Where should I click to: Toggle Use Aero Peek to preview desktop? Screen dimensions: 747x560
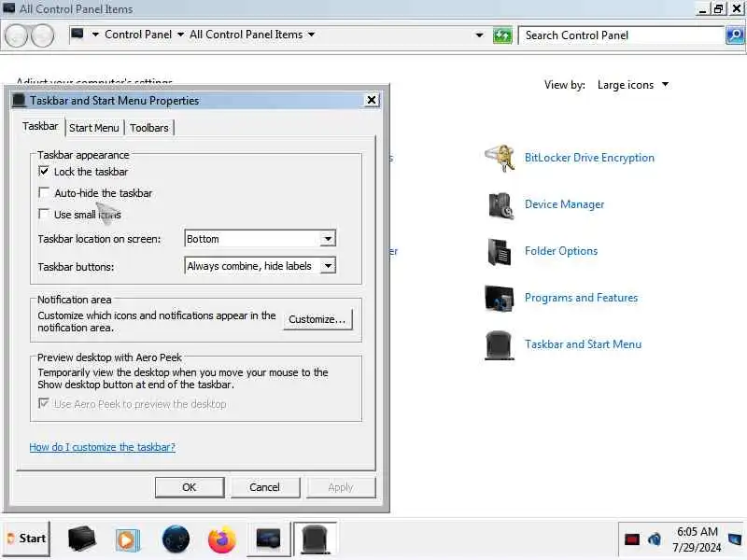[44, 404]
